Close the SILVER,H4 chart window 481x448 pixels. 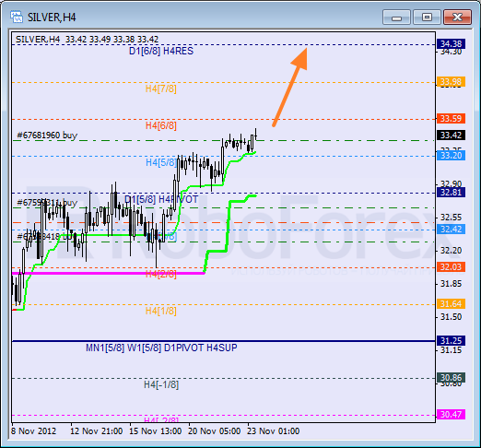pyautogui.click(x=457, y=18)
